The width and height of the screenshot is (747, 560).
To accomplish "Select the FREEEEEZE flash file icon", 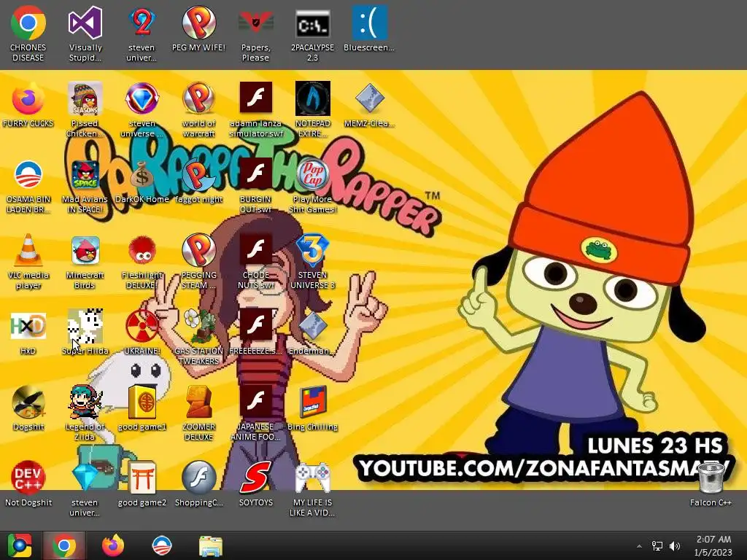I will 256,326.
